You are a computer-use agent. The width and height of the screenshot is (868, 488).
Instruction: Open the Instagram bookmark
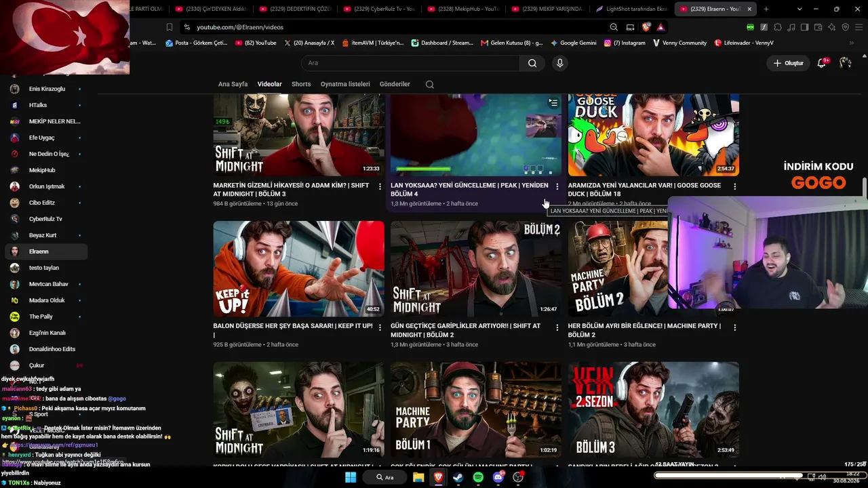tap(625, 43)
